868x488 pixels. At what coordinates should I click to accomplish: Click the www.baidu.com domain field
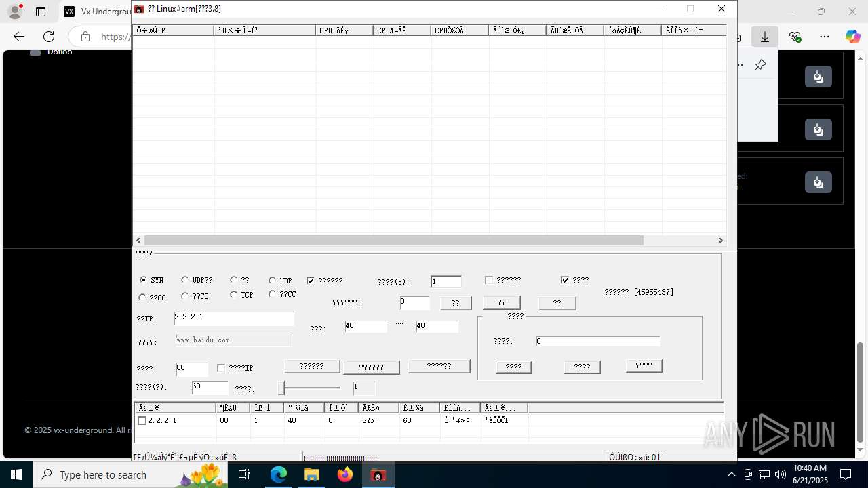[x=234, y=340]
